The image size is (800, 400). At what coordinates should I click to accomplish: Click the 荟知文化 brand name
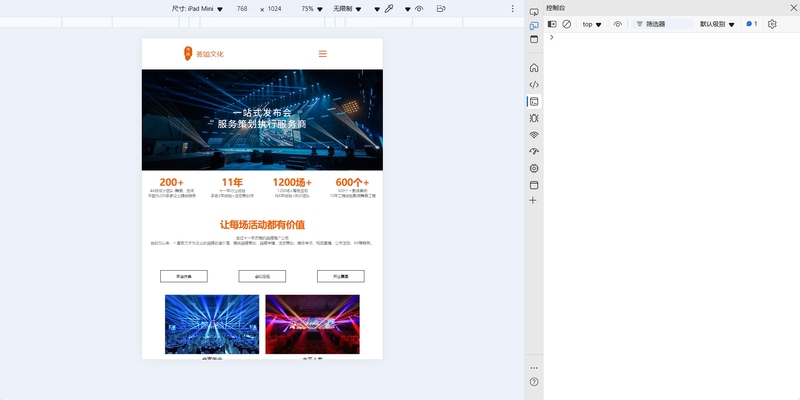210,54
